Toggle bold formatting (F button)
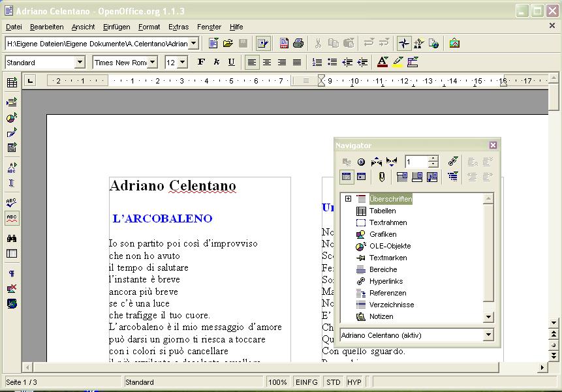Viewport: 562px width, 392px height. (201, 63)
